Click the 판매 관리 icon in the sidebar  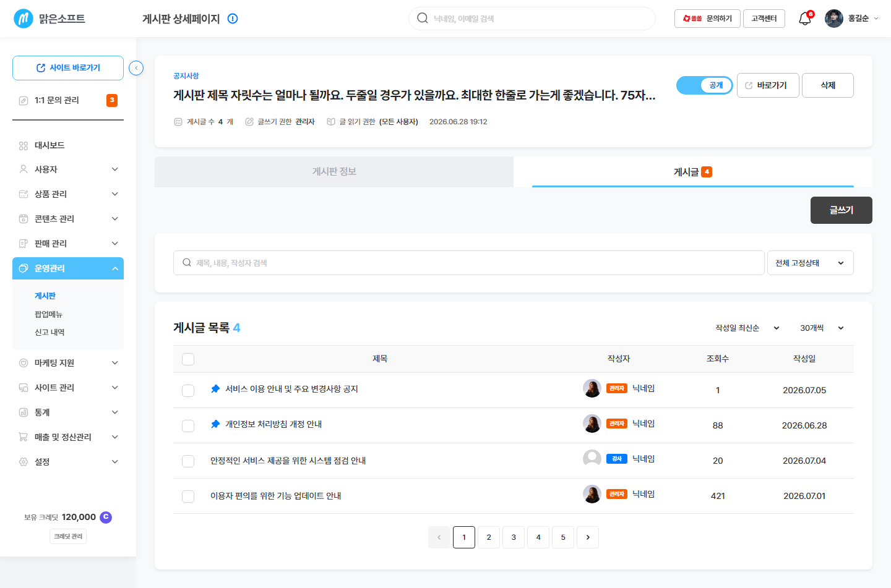tap(24, 244)
